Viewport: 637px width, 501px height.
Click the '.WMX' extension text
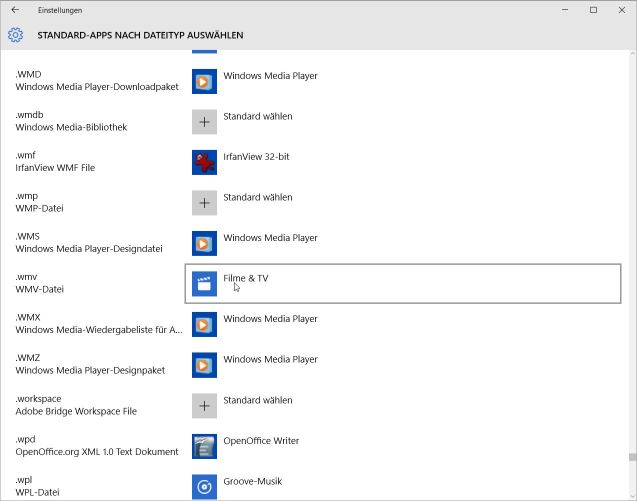[28, 318]
